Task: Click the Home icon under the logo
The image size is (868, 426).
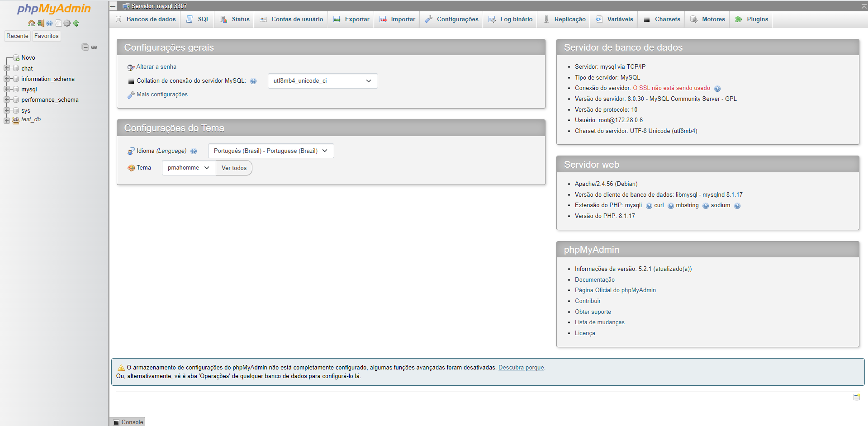Action: coord(31,23)
